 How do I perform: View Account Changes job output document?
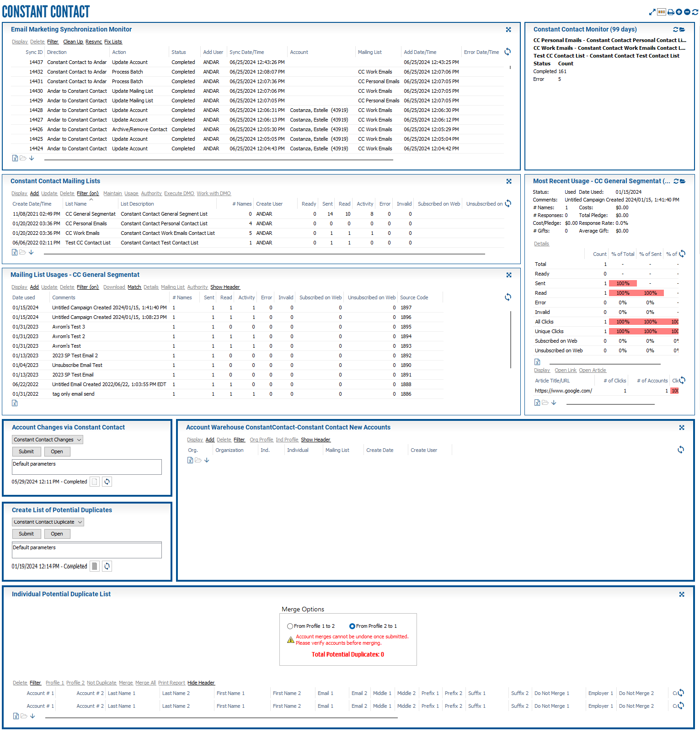[x=94, y=482]
